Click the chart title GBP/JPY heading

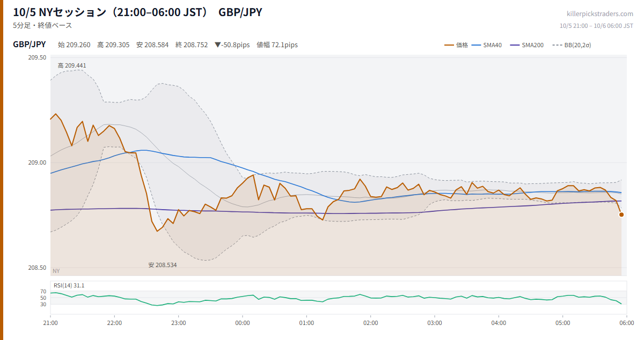(x=240, y=12)
